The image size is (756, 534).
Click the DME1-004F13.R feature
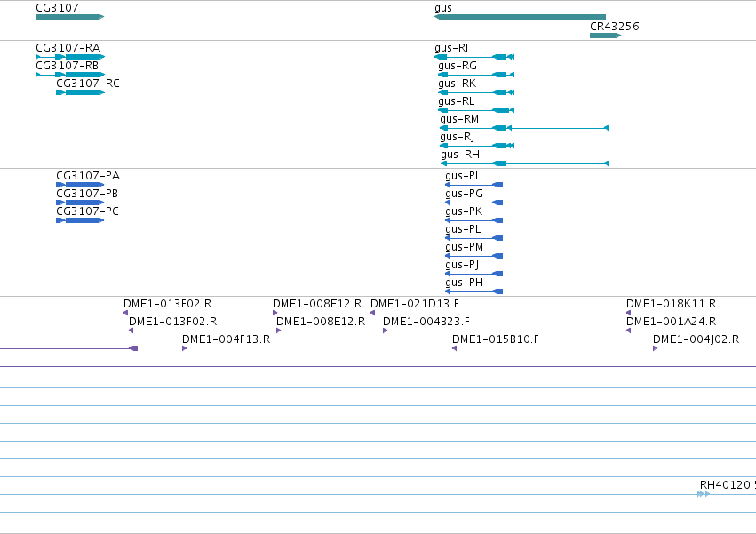(185, 348)
